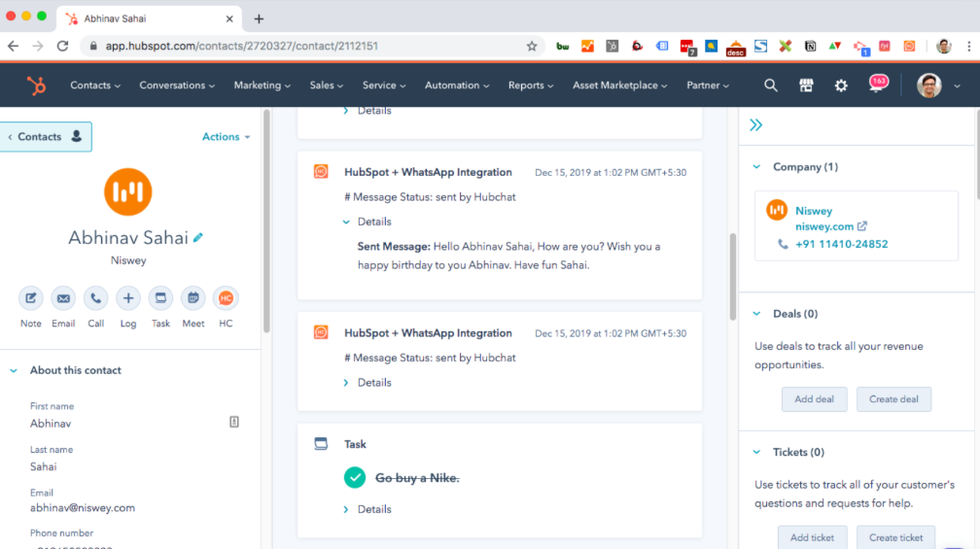This screenshot has width=980, height=549.
Task: Click the Call phone icon
Action: (95, 298)
